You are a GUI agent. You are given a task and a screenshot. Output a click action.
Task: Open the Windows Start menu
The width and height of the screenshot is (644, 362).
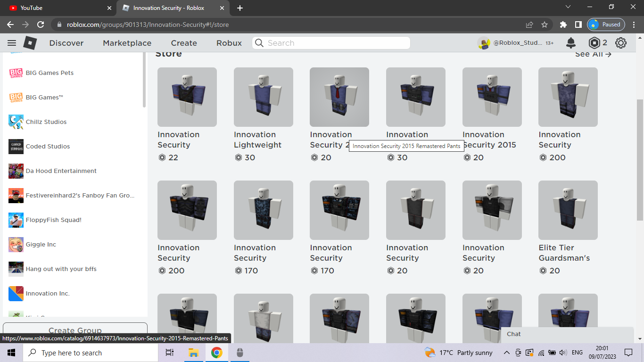pyautogui.click(x=11, y=353)
